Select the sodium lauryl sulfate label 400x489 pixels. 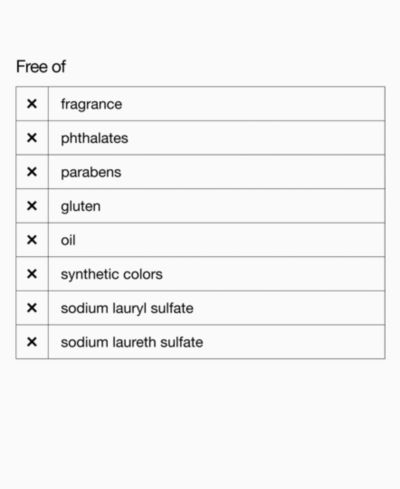(x=127, y=309)
